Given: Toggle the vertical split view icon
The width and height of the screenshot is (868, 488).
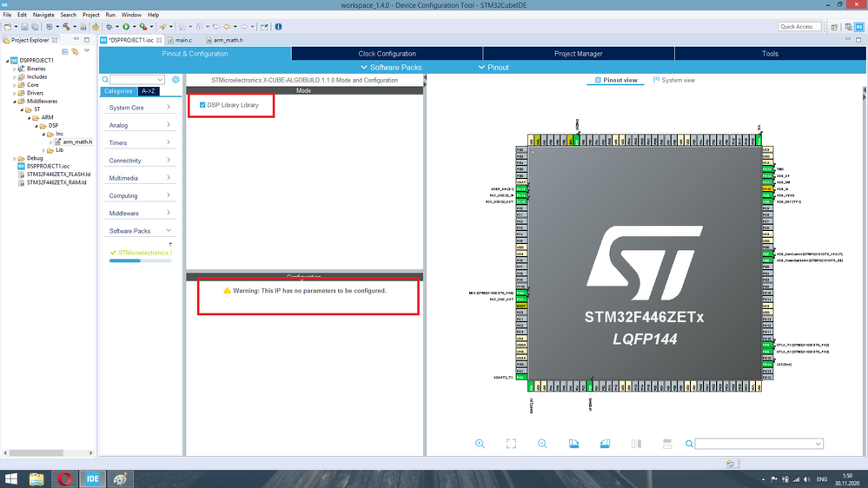Looking at the screenshot, I should click(636, 444).
